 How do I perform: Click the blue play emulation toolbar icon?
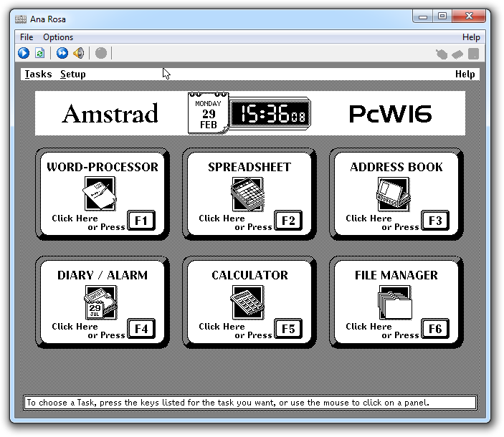coord(24,53)
